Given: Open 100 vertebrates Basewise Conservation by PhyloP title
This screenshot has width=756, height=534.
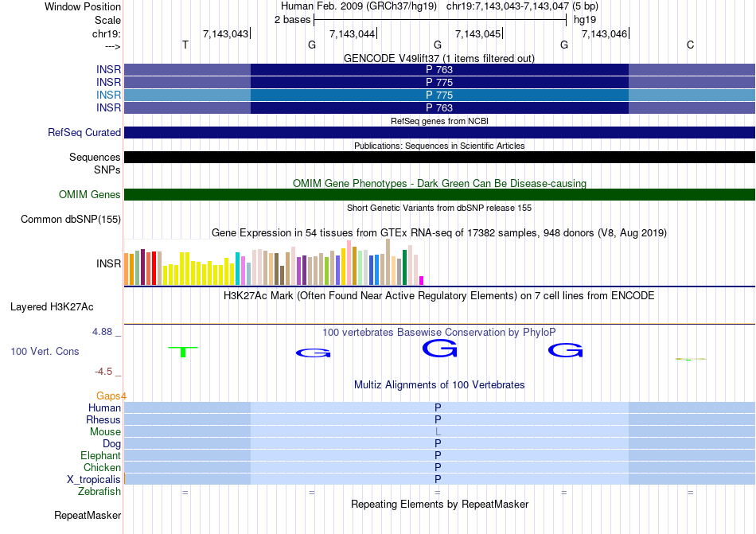Looking at the screenshot, I should click(x=439, y=332).
